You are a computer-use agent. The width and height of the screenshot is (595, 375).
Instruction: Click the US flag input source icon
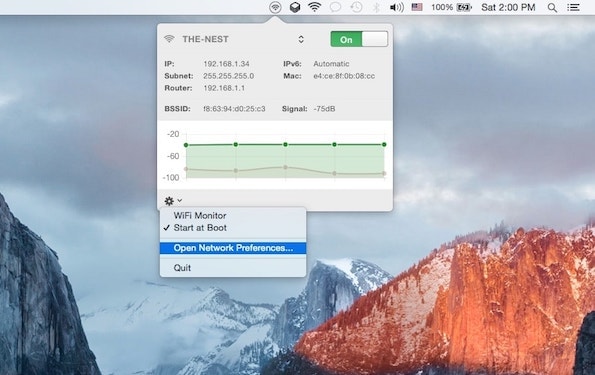tap(417, 7)
